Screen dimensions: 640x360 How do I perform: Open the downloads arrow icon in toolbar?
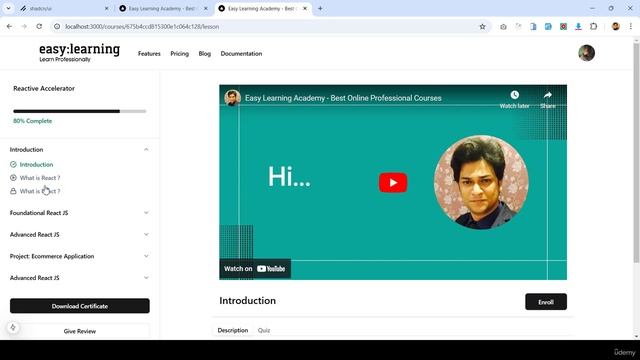tap(578, 27)
